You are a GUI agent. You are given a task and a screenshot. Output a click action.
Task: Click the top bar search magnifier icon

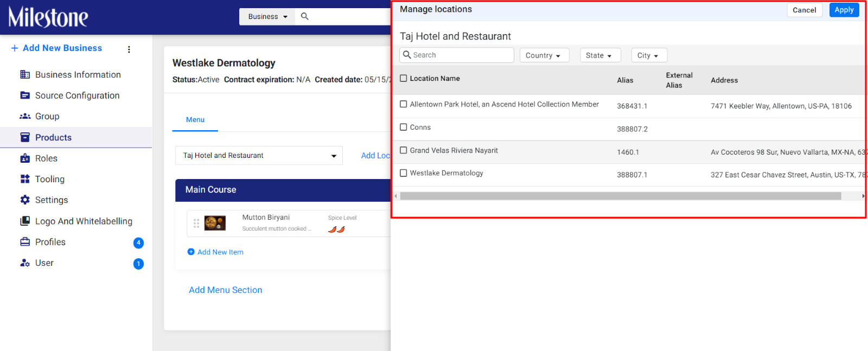(x=305, y=16)
